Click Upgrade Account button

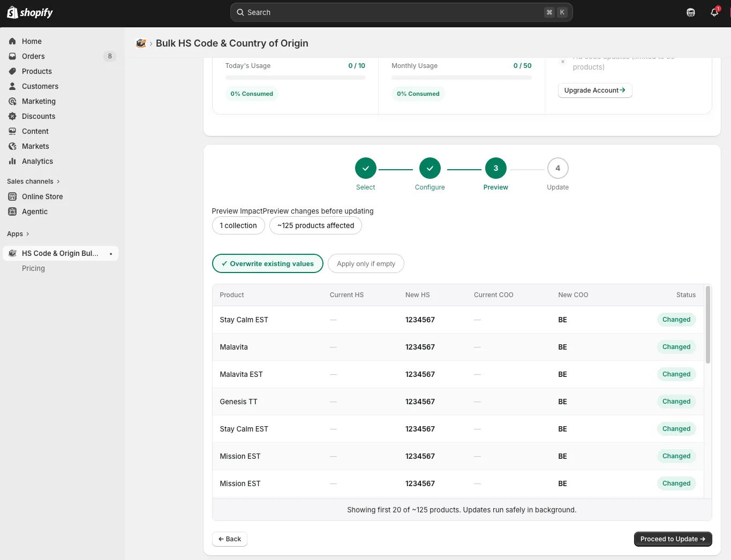coord(595,90)
